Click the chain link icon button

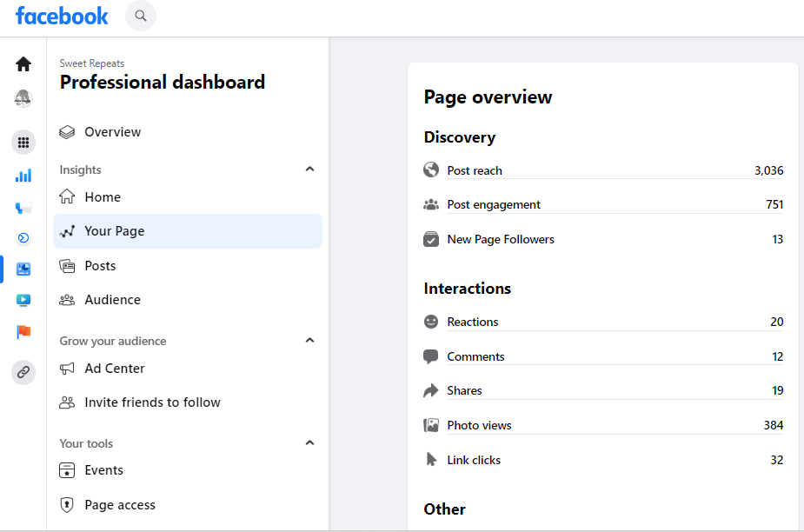coord(23,372)
